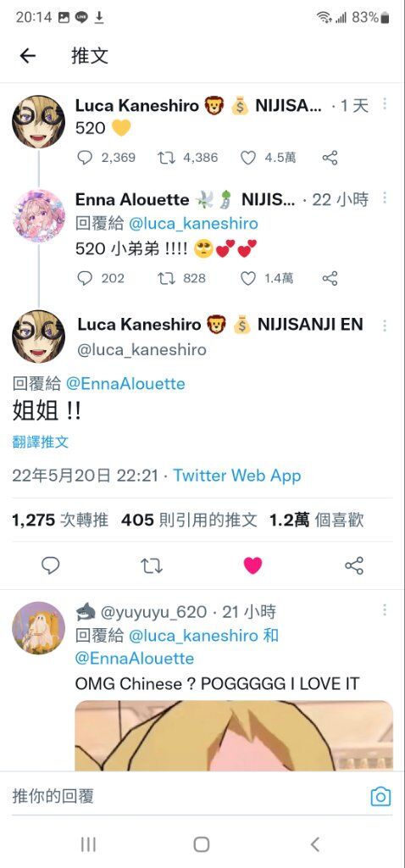Tap 翻譯推文 to translate tweet
Image resolution: width=405 pixels, height=868 pixels.
(x=41, y=441)
